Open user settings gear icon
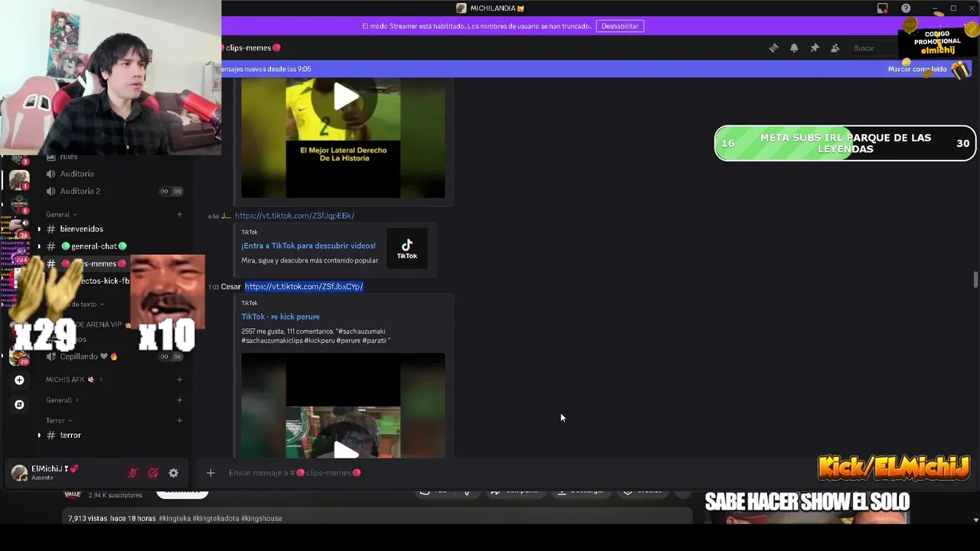 [x=173, y=473]
